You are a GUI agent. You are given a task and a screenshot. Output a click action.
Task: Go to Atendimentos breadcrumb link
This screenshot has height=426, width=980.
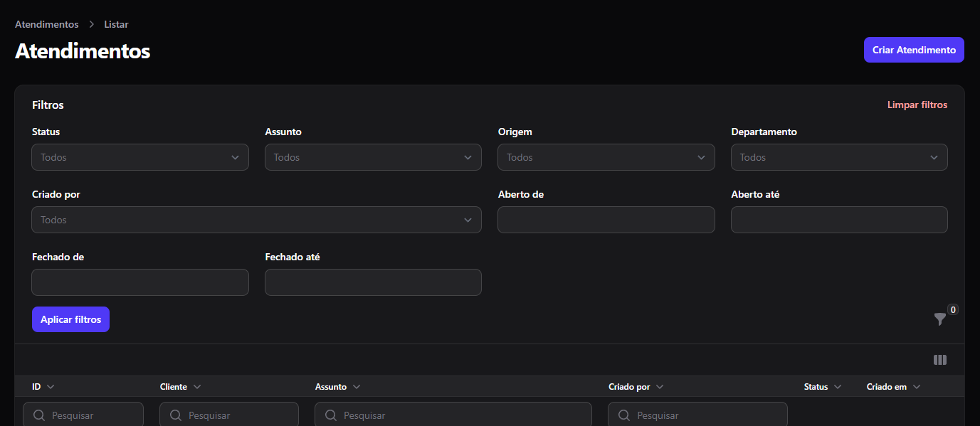47,24
